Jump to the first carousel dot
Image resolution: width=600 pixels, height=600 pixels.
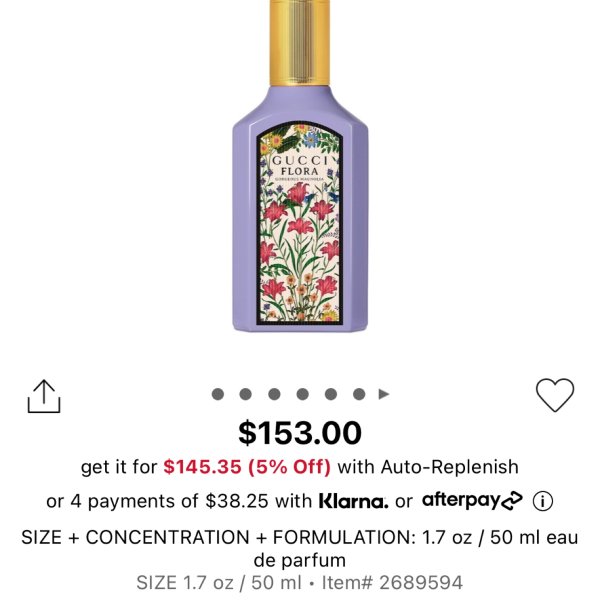(218, 394)
